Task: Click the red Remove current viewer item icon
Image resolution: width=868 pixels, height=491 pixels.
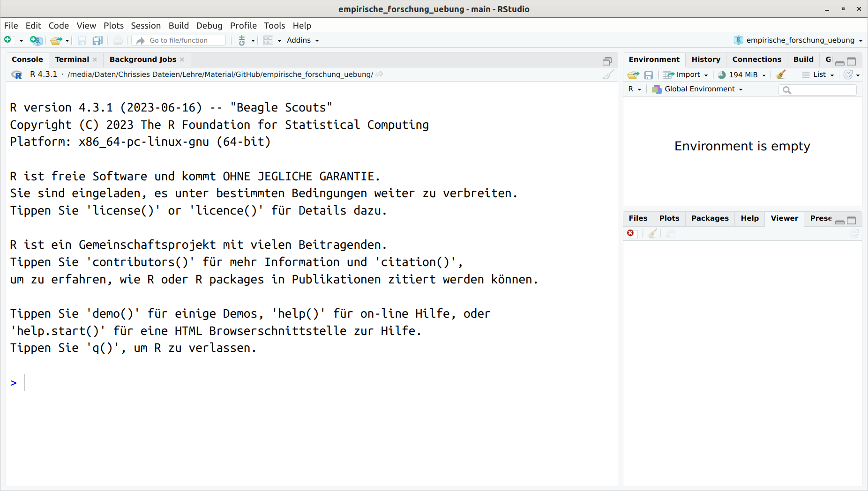Action: click(630, 233)
